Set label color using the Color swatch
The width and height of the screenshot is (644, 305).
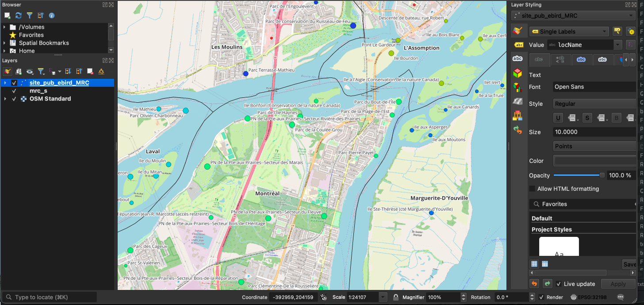tap(594, 161)
